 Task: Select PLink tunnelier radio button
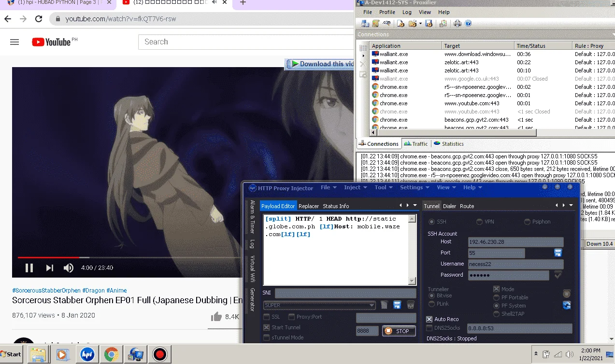click(432, 304)
